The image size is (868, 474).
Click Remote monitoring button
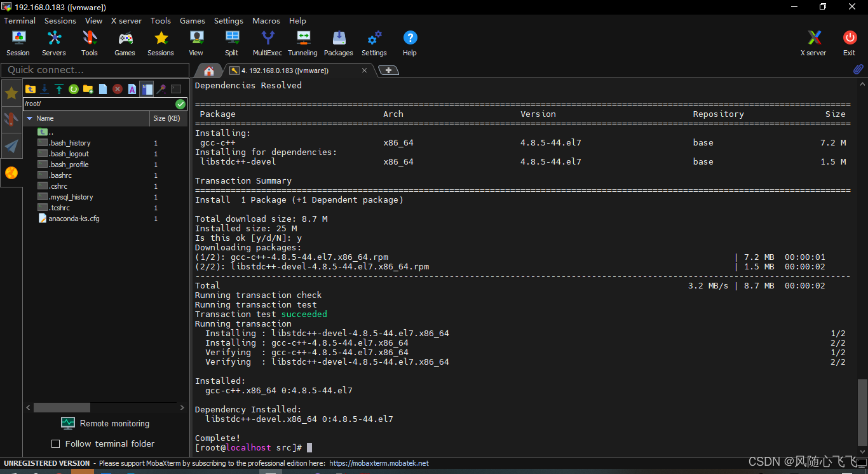(x=105, y=423)
